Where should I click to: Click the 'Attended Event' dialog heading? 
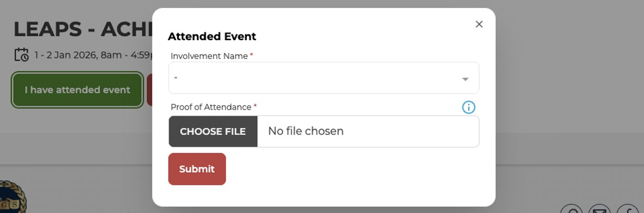(x=212, y=37)
